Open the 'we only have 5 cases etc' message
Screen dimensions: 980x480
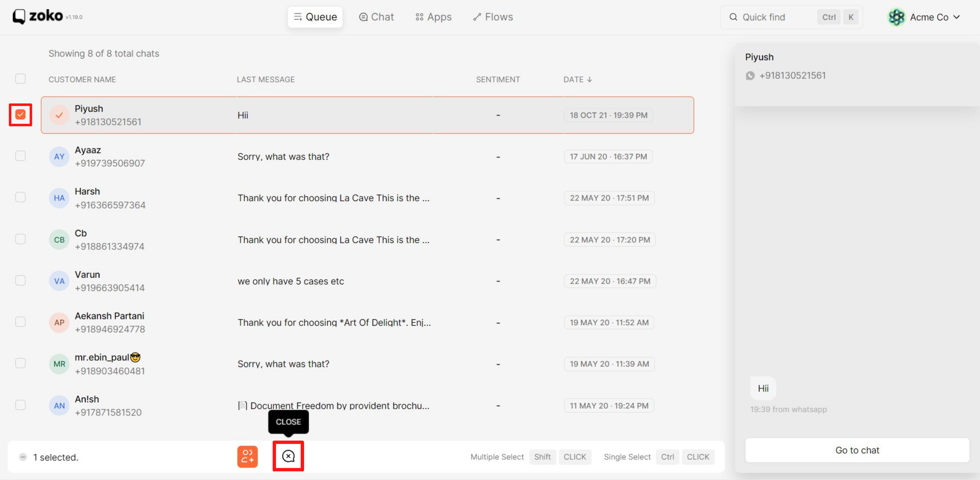click(291, 281)
